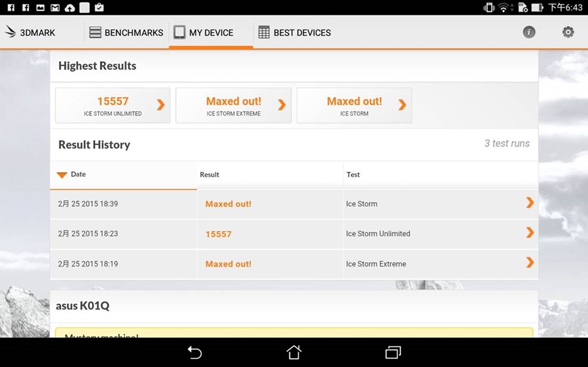Tap the 3 test runs label
Screen dimensions: 588x367
click(506, 144)
